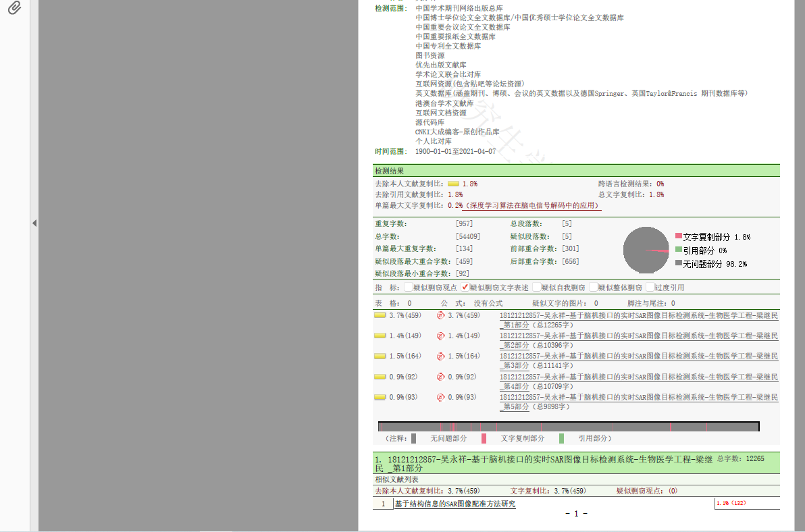Screen dimensions: 805x532
Task: Select 总文字复制比 1.8% value
Action: (x=656, y=195)
